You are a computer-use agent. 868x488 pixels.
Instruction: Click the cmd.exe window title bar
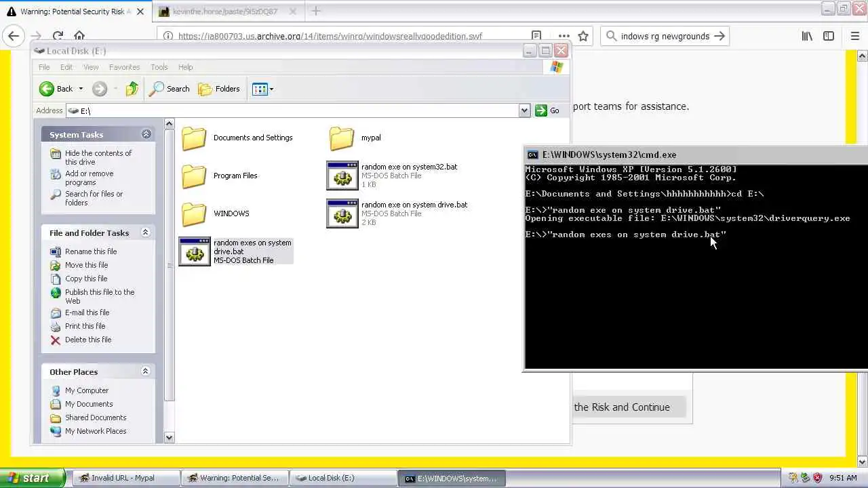coord(696,155)
